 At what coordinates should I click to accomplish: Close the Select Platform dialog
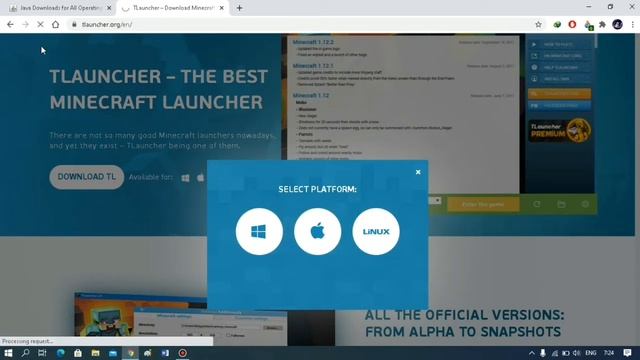point(418,172)
